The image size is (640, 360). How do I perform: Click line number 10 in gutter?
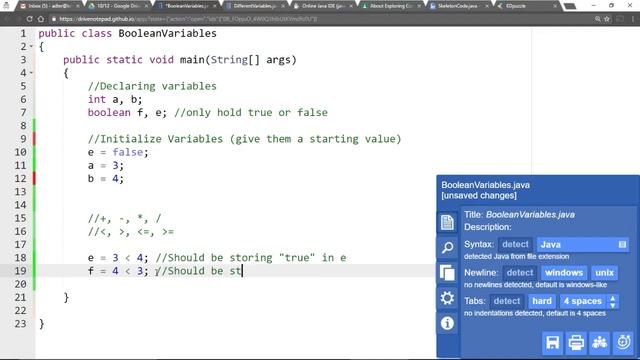coord(20,152)
